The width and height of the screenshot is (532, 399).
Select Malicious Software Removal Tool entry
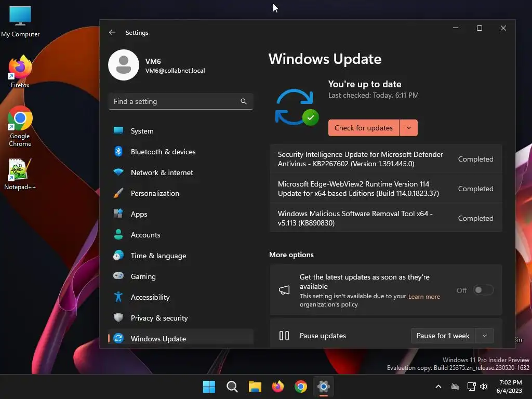[386, 218]
